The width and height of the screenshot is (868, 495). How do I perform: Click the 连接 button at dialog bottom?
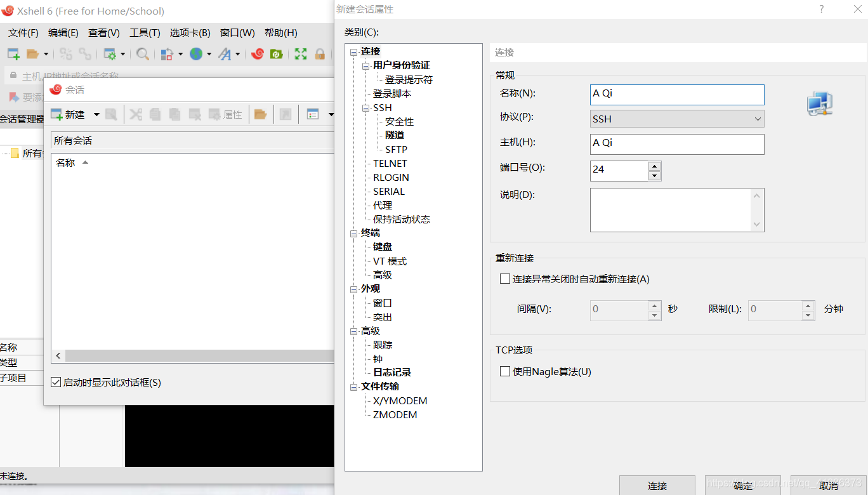pyautogui.click(x=657, y=485)
